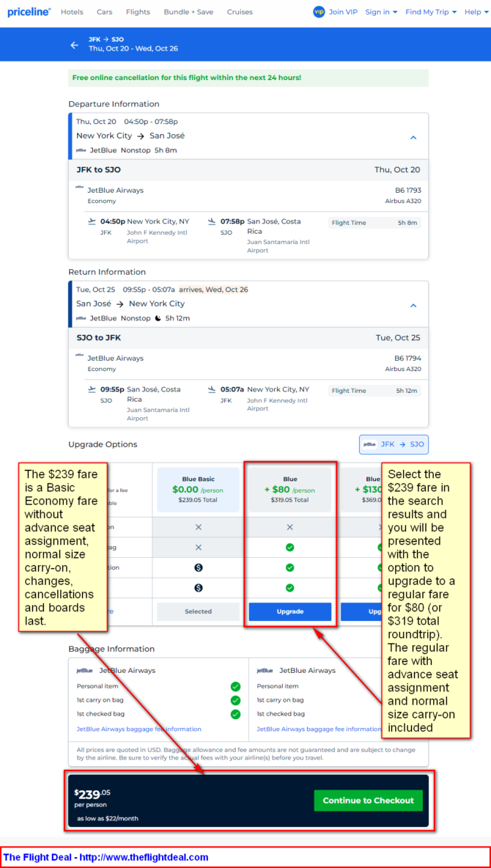Click the priceline logo
This screenshot has width=491, height=868.
click(29, 12)
